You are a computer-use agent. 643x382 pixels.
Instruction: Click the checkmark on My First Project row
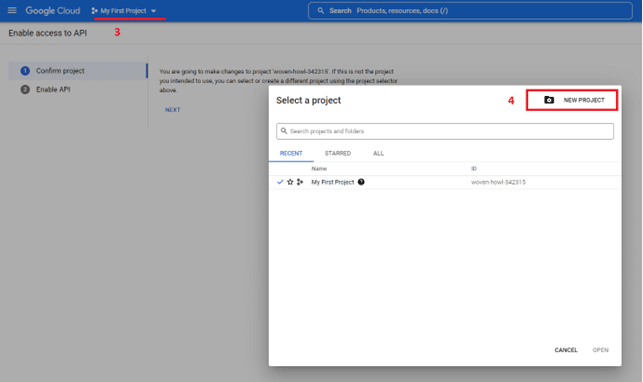[280, 182]
